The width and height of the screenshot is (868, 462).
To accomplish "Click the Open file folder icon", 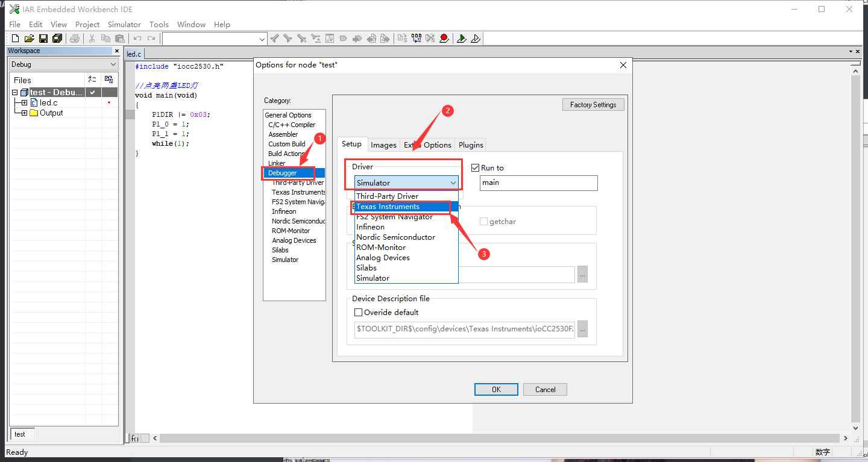I will click(29, 39).
